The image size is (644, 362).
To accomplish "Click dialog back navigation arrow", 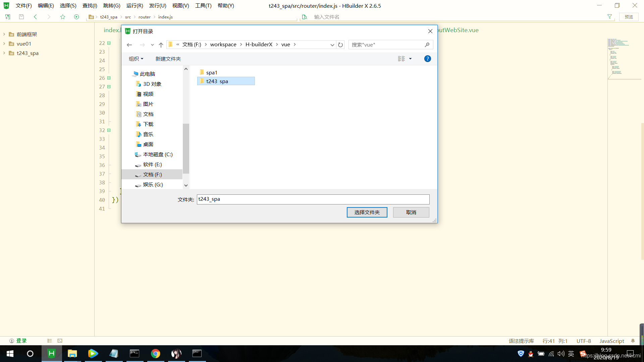I will click(x=129, y=45).
